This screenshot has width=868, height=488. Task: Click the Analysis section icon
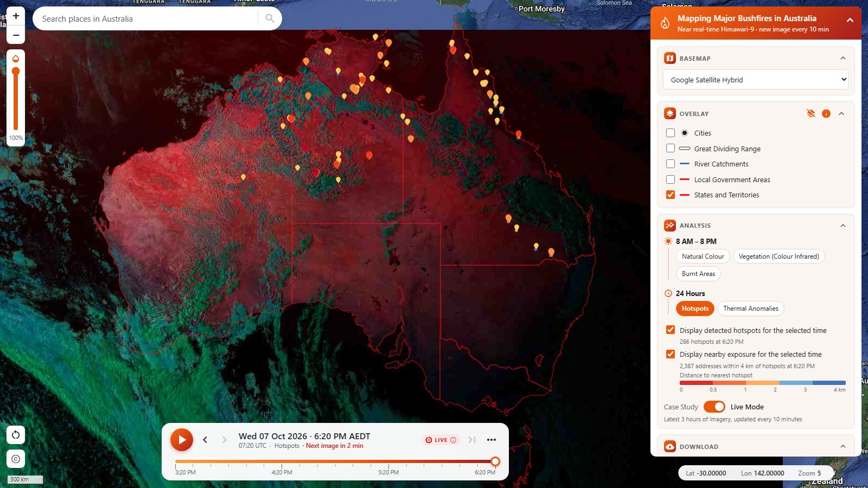[670, 225]
